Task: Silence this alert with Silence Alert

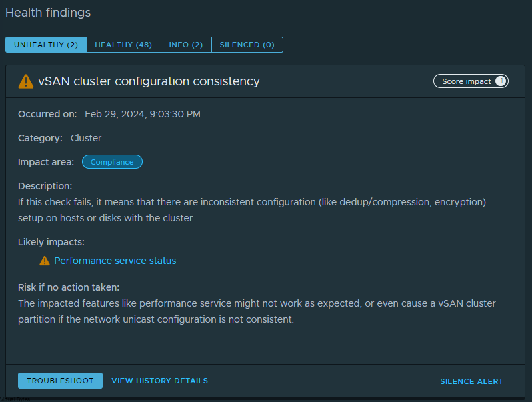Action: point(471,381)
